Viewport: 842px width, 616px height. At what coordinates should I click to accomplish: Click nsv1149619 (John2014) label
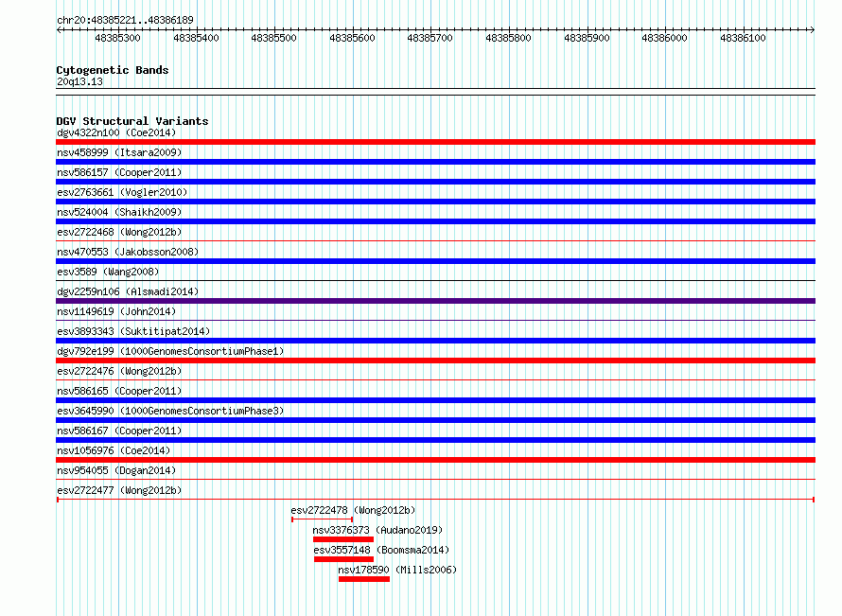(x=116, y=311)
